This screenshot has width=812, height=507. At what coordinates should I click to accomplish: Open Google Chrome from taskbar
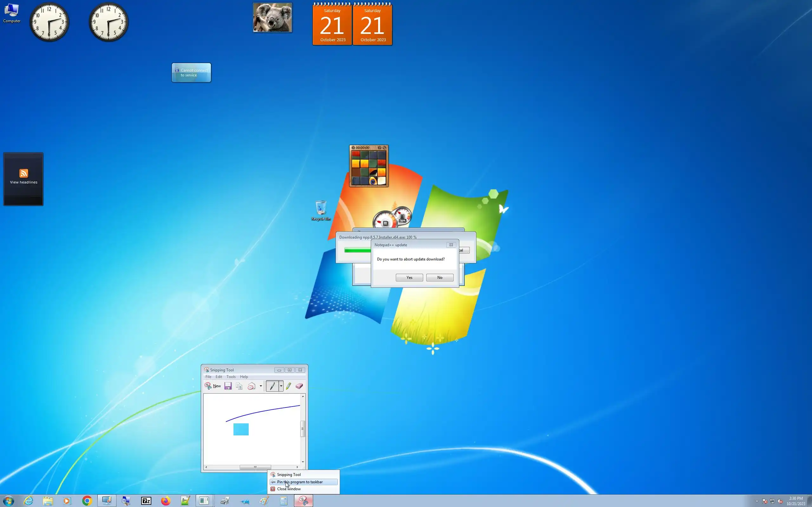click(x=87, y=501)
